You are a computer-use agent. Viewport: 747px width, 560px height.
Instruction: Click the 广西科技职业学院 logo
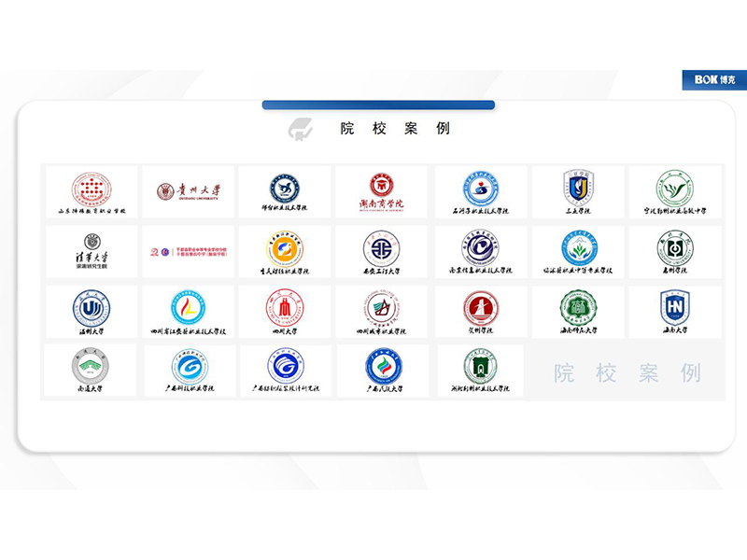[x=190, y=367]
